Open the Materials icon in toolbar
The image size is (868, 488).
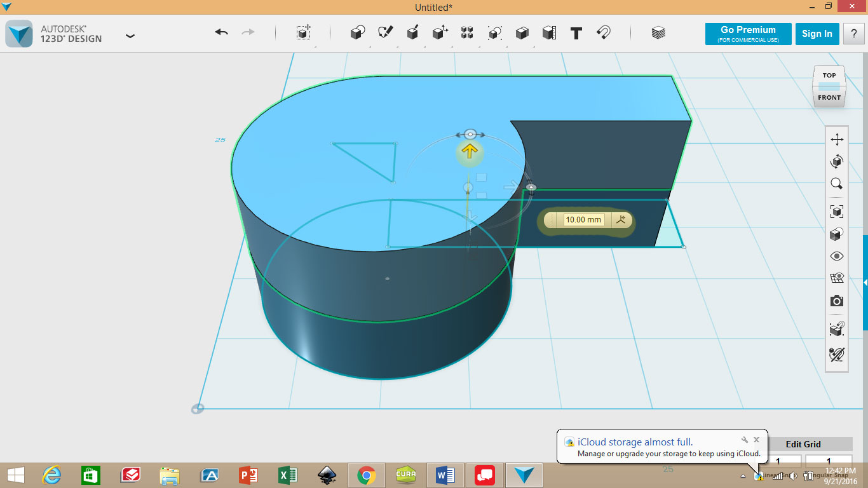point(658,33)
